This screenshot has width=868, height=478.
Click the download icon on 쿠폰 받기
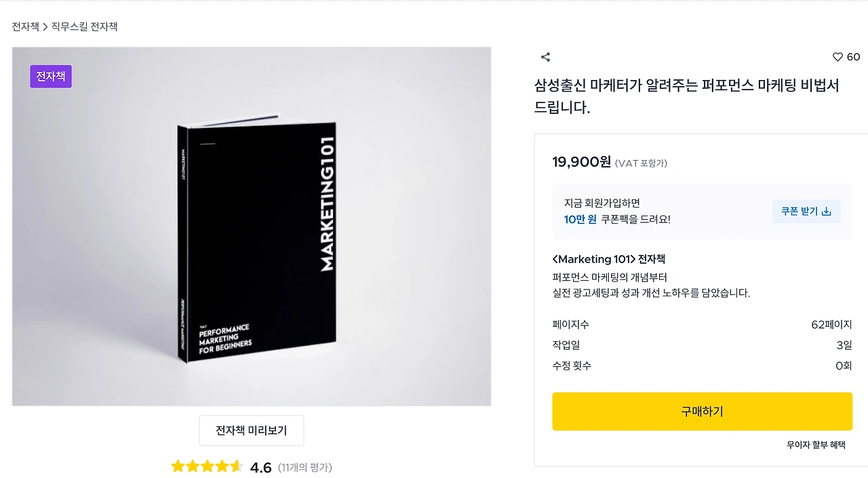click(826, 212)
